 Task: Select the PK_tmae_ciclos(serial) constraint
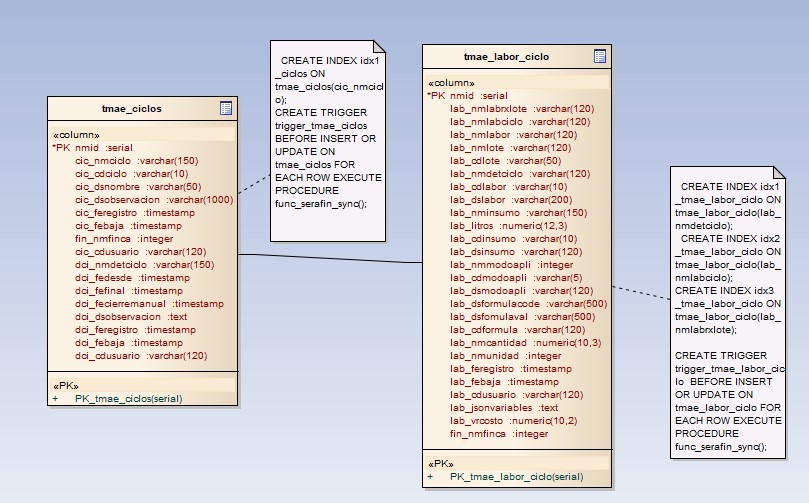click(x=128, y=397)
